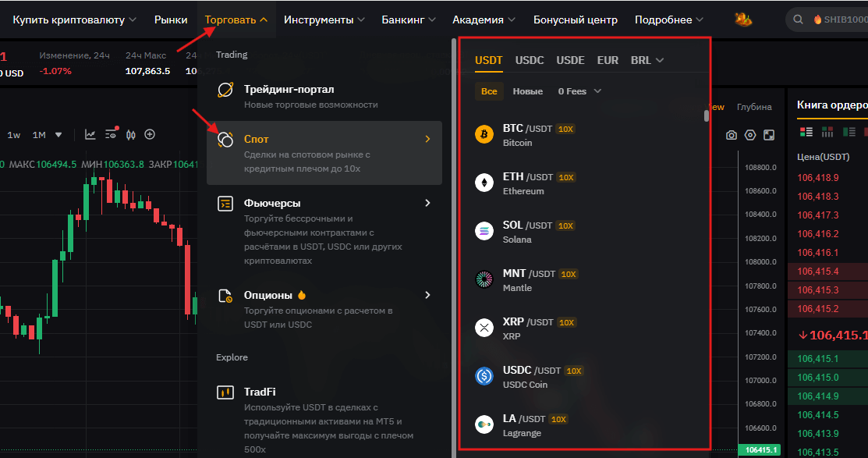Click the Новые filter button

point(528,91)
